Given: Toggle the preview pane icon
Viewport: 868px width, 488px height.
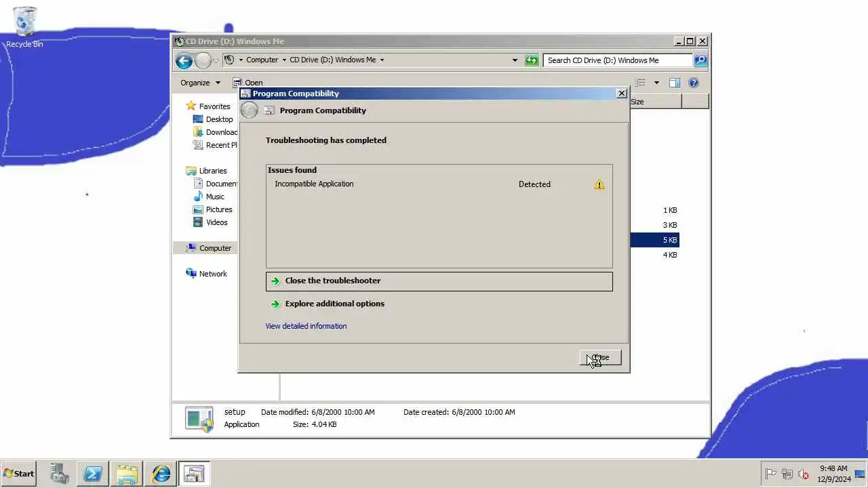Looking at the screenshot, I should 675,83.
